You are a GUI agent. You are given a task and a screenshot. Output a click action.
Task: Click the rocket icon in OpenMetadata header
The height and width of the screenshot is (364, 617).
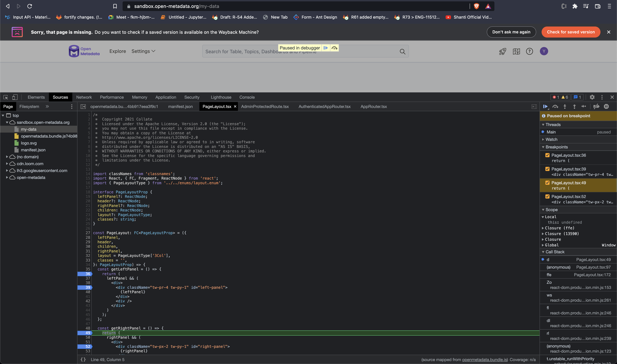(503, 51)
